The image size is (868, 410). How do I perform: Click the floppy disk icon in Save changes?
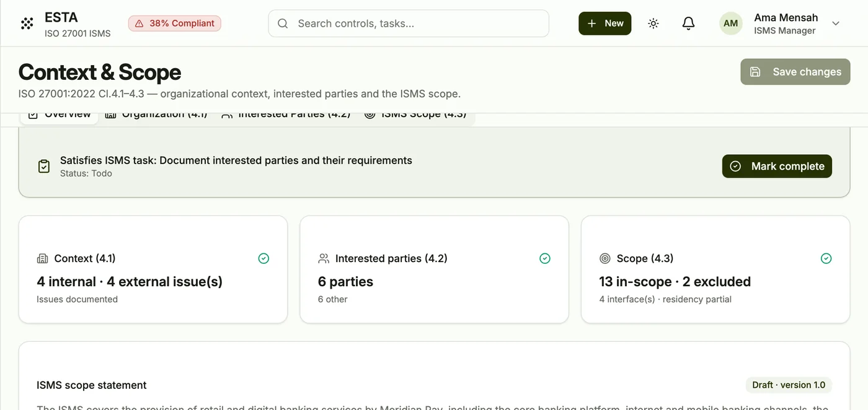(755, 72)
